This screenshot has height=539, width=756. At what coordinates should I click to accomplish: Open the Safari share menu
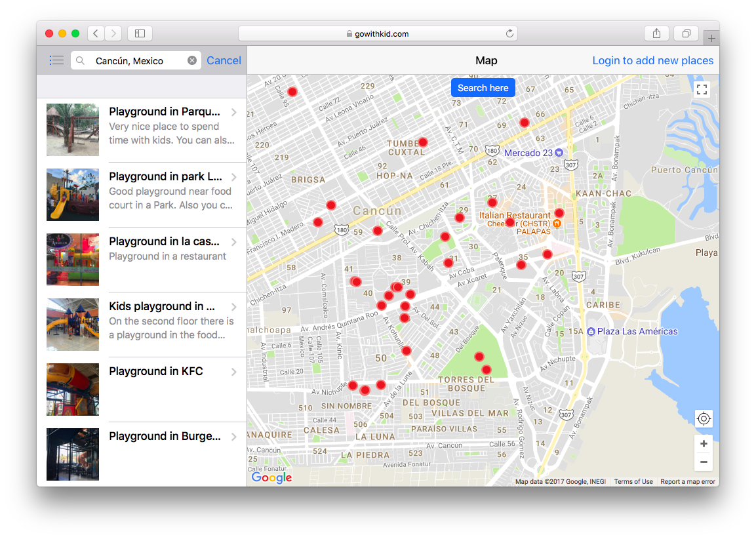[x=656, y=33]
